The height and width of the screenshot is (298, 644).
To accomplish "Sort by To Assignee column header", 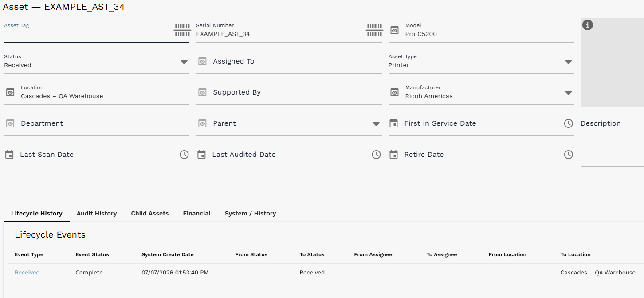I will 442,254.
